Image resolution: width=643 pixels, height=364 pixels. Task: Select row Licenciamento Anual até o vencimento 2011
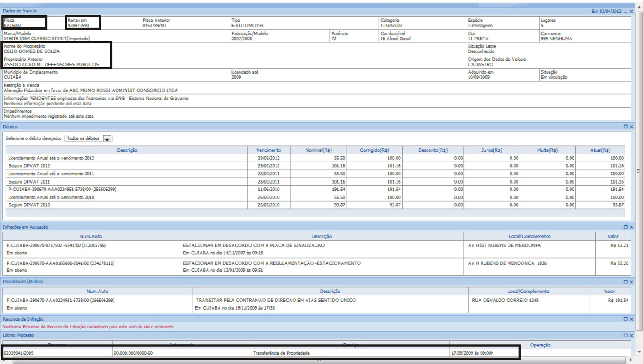click(315, 174)
